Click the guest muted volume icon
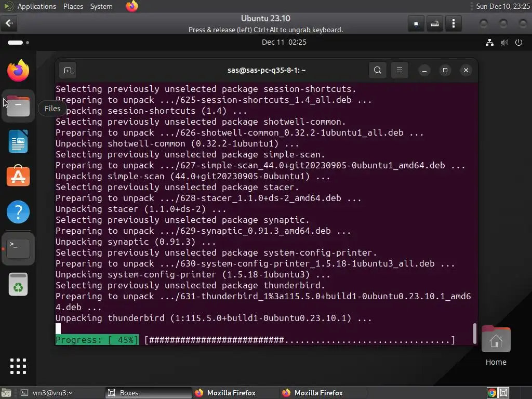 point(504,43)
